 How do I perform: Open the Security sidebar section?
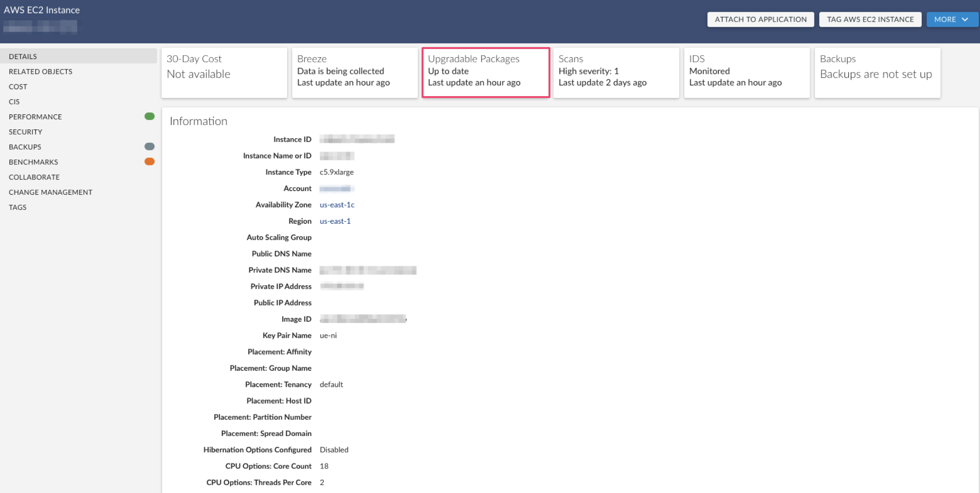click(26, 132)
